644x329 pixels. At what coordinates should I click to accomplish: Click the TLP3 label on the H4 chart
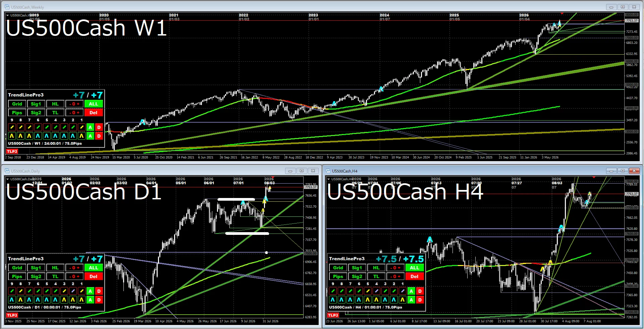tap(333, 315)
